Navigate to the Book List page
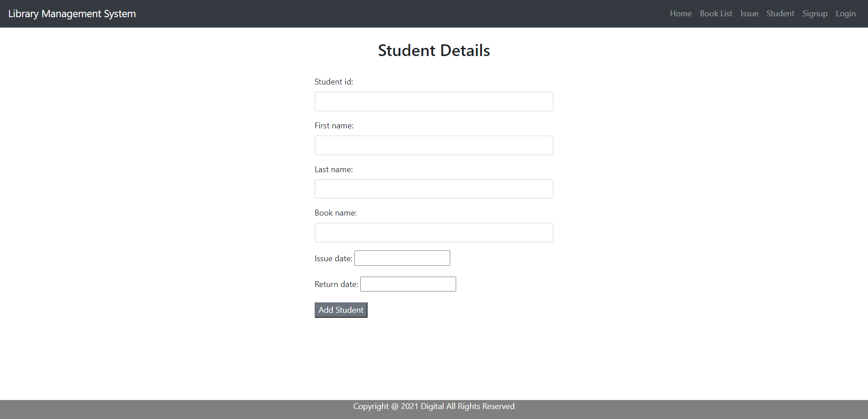868x419 pixels. click(716, 14)
